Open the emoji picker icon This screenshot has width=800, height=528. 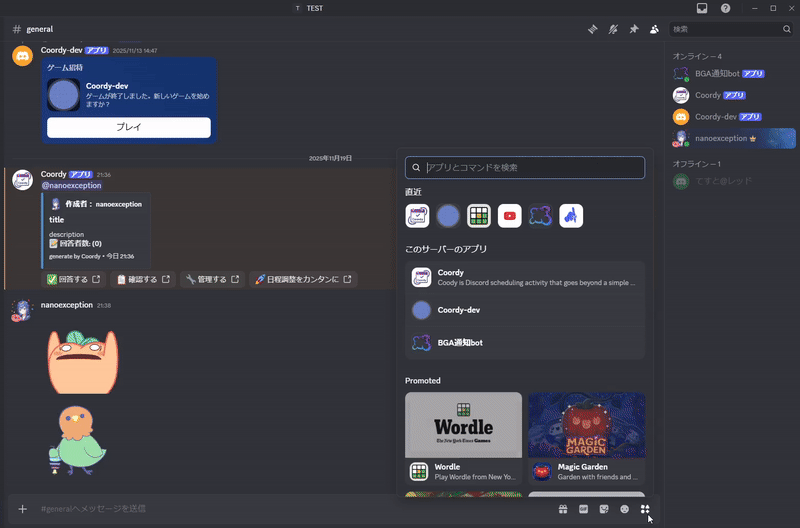tap(624, 509)
